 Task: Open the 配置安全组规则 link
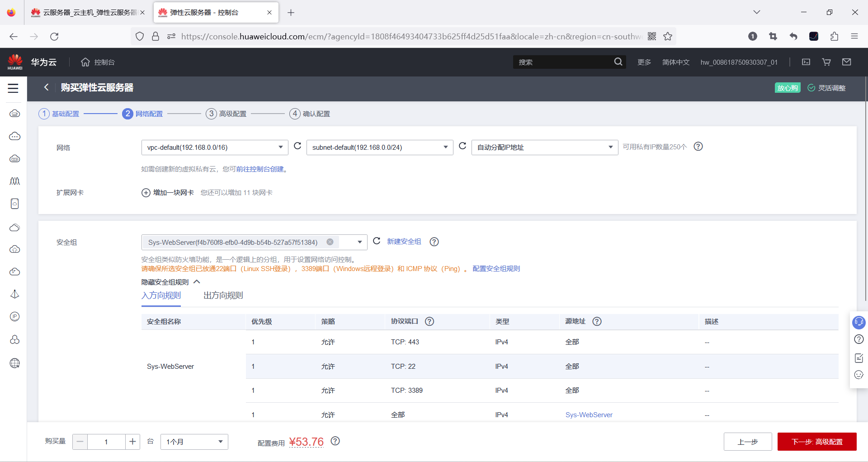tap(496, 269)
